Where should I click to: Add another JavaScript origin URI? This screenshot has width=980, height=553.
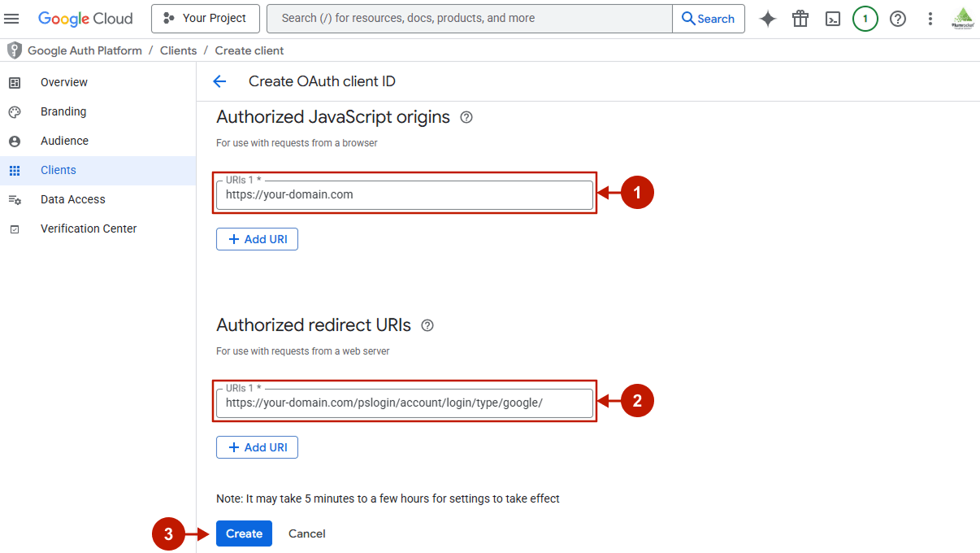coord(257,238)
